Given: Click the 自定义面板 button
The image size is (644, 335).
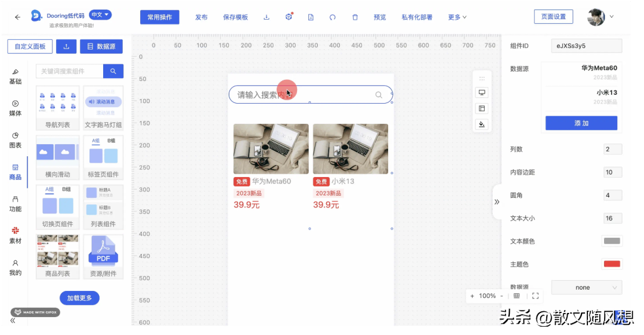Looking at the screenshot, I should pos(30,46).
